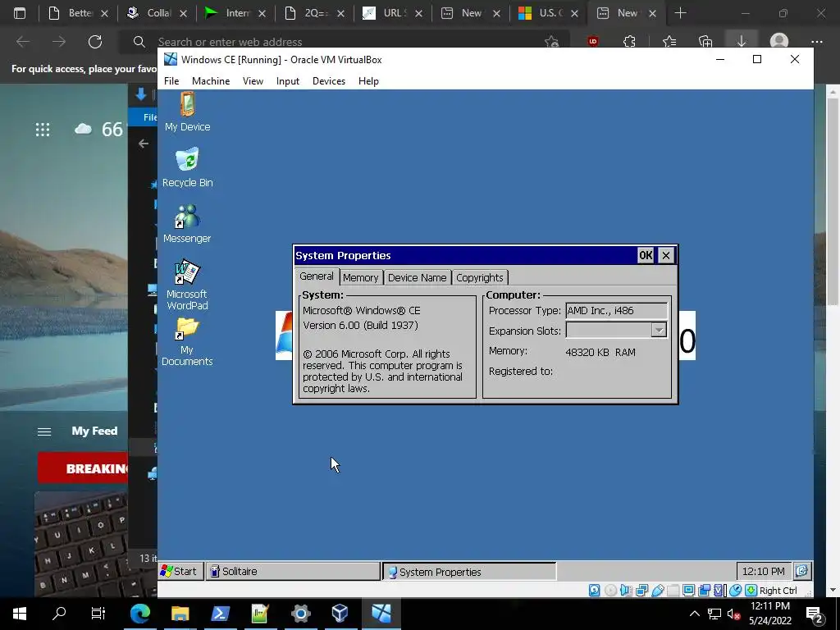Viewport: 840px width, 630px height.
Task: Click VirtualBox shared clipboard status icon
Action: point(704,591)
